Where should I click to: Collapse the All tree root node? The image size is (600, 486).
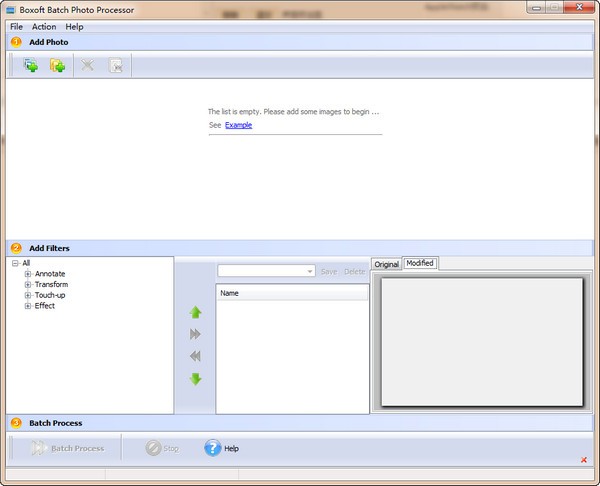(16, 264)
